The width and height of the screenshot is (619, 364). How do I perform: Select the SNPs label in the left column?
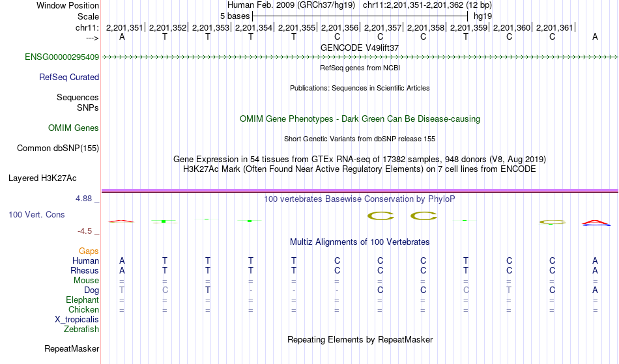(88, 107)
